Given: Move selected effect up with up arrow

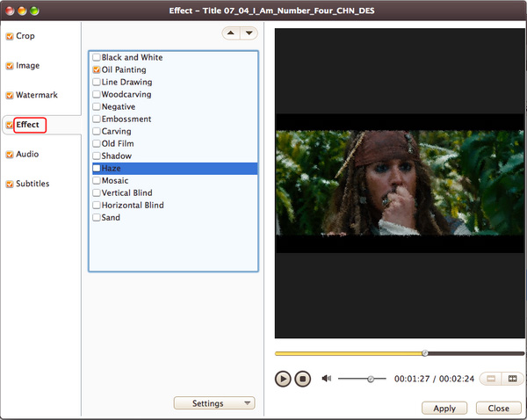Looking at the screenshot, I should tap(231, 33).
